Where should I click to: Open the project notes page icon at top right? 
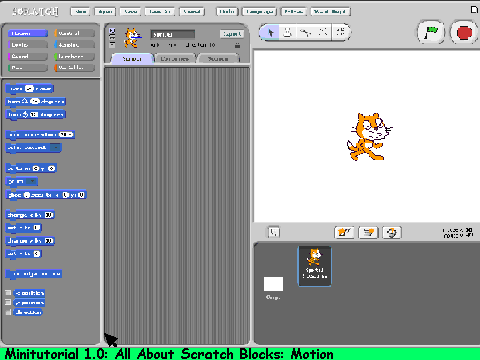pyautogui.click(x=474, y=10)
